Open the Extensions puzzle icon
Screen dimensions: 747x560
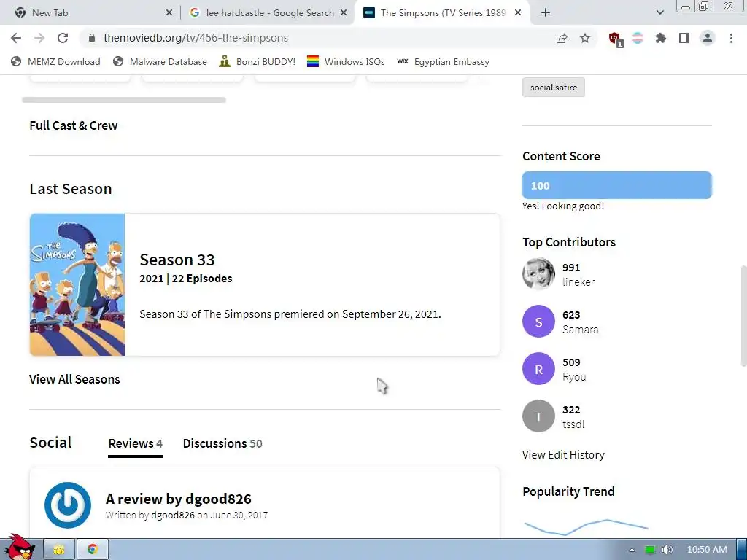(x=661, y=38)
